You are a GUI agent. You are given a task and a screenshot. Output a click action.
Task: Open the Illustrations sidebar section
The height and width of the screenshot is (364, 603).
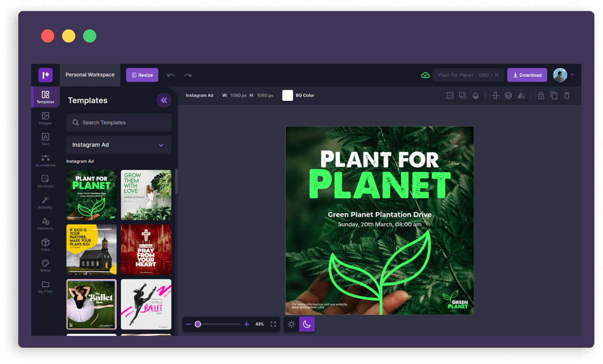[x=45, y=160]
